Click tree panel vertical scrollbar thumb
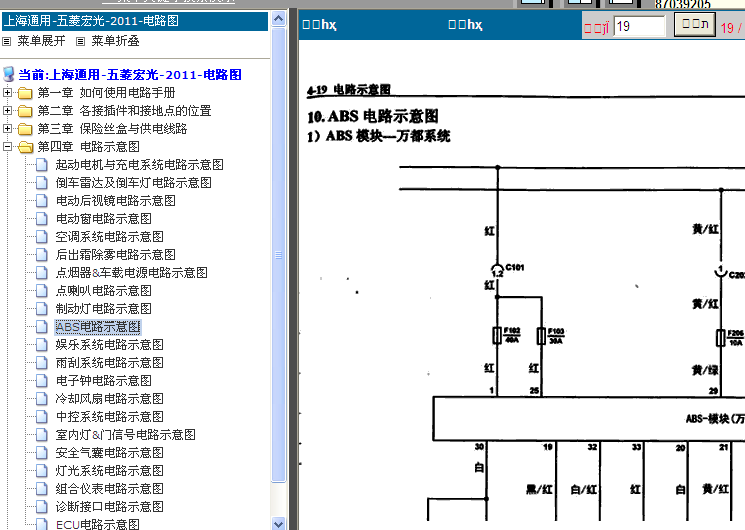 tap(278, 255)
